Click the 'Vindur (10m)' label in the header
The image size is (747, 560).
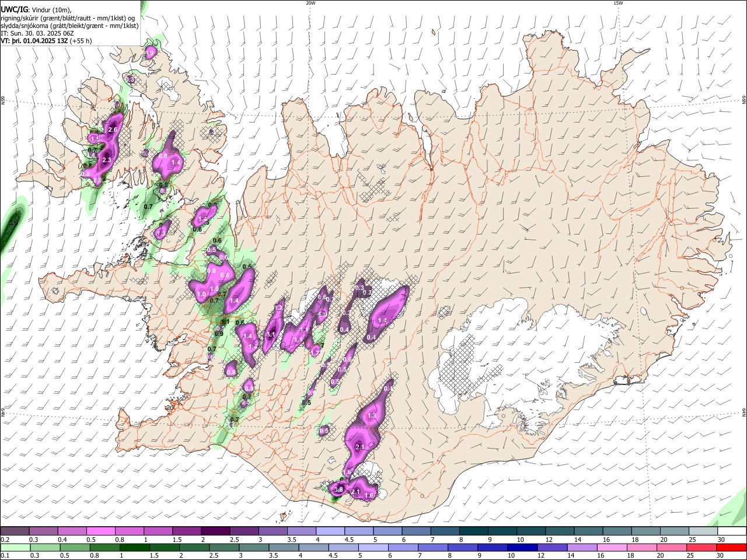point(51,10)
